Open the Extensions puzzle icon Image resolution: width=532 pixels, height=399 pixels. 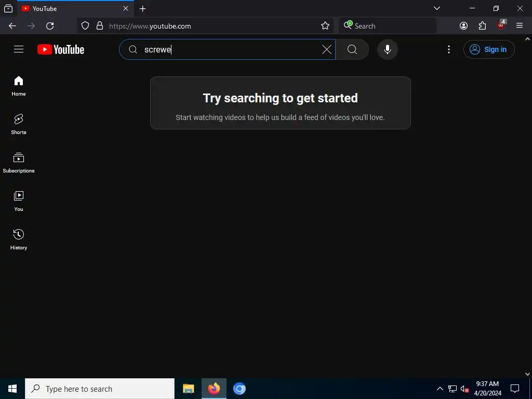tap(482, 26)
